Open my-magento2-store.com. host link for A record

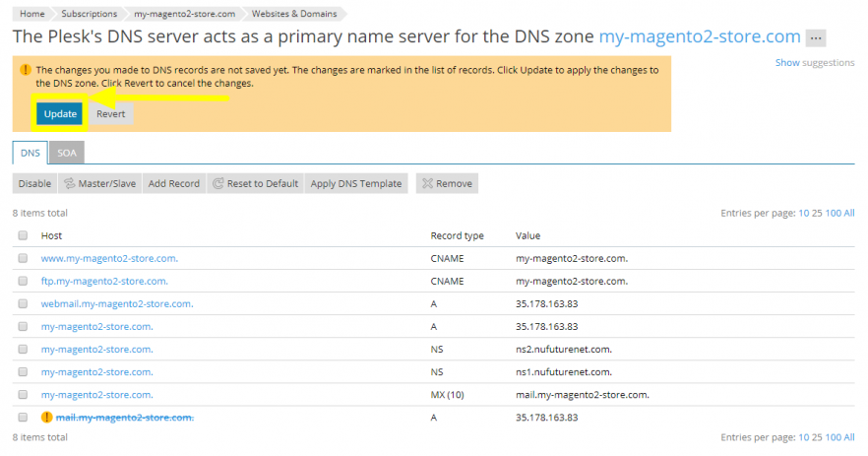[x=96, y=326]
